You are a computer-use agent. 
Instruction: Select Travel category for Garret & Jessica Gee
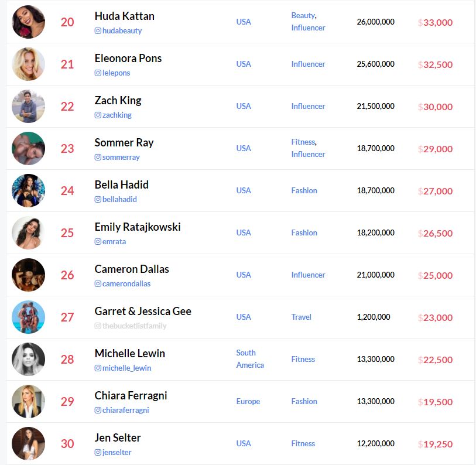pos(302,317)
